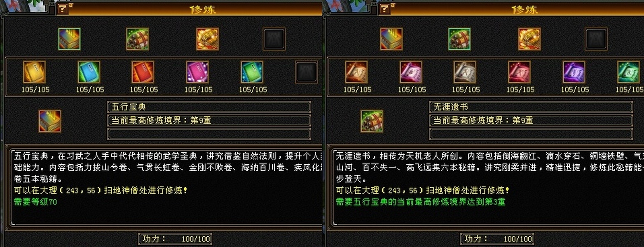Viewport: 644px width, 247px height.
Task: Select the green book in the left panel
Action: 252,72
